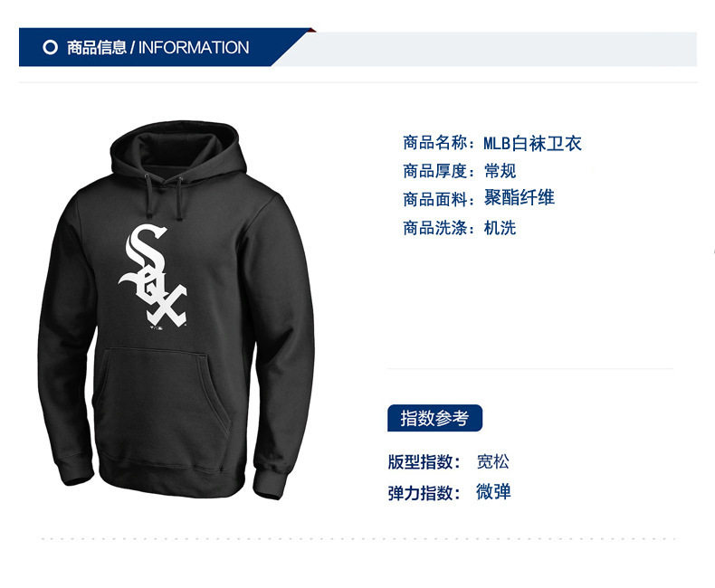Click the fabric value 聚酯纤维
This screenshot has height=588, width=715.
(519, 198)
